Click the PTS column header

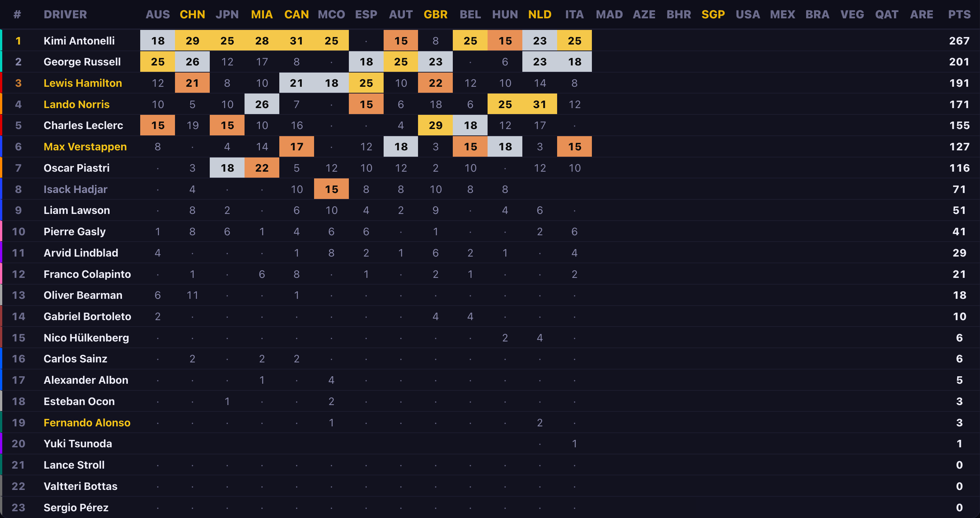(x=959, y=15)
